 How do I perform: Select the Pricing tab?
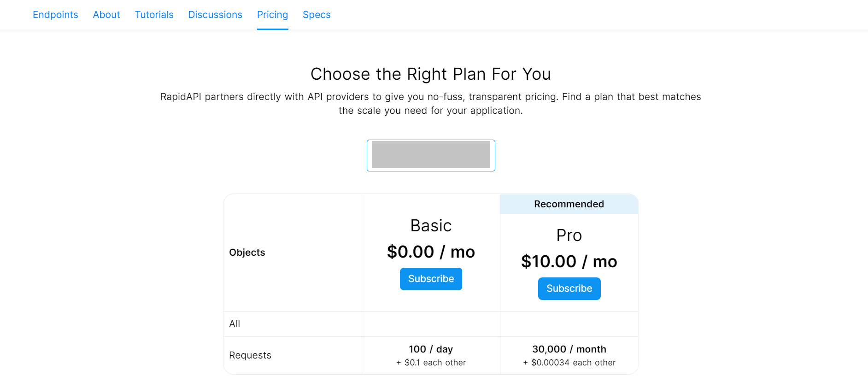coord(272,15)
